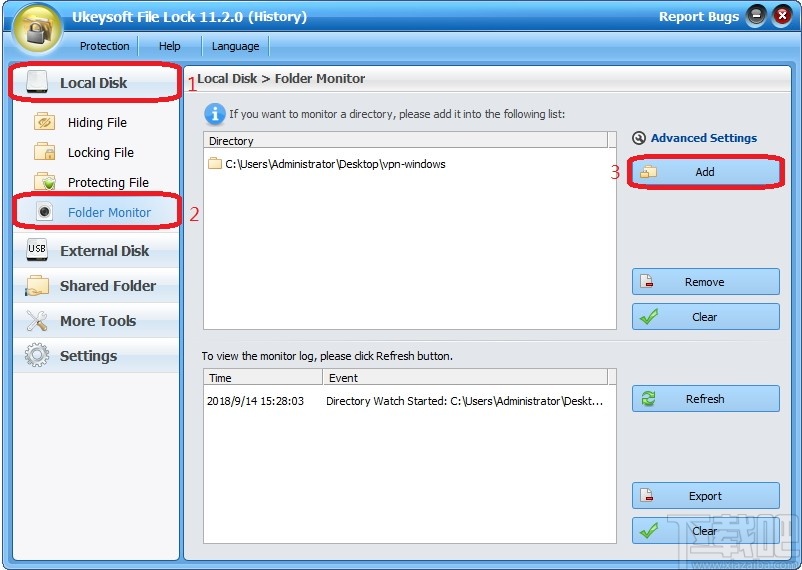Click the More Tools wrench icon
The width and height of the screenshot is (802, 570).
(x=37, y=320)
